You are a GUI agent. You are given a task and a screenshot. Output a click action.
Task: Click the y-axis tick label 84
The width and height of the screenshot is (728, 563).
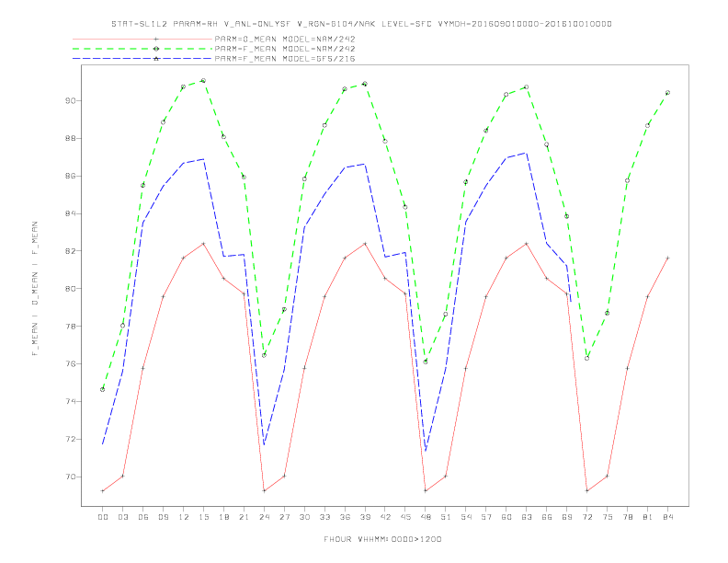pyautogui.click(x=71, y=213)
